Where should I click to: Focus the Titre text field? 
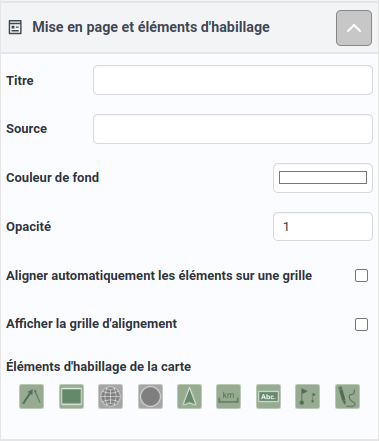pos(233,80)
